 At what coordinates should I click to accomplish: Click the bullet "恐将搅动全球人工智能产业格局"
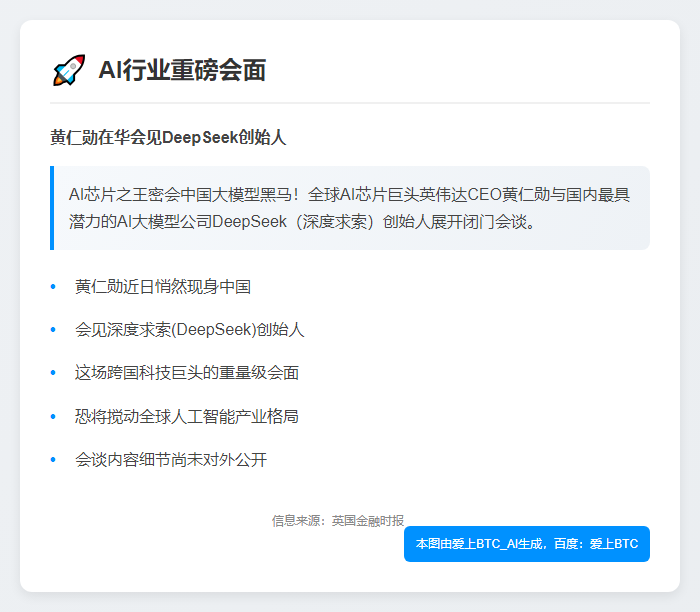point(187,416)
